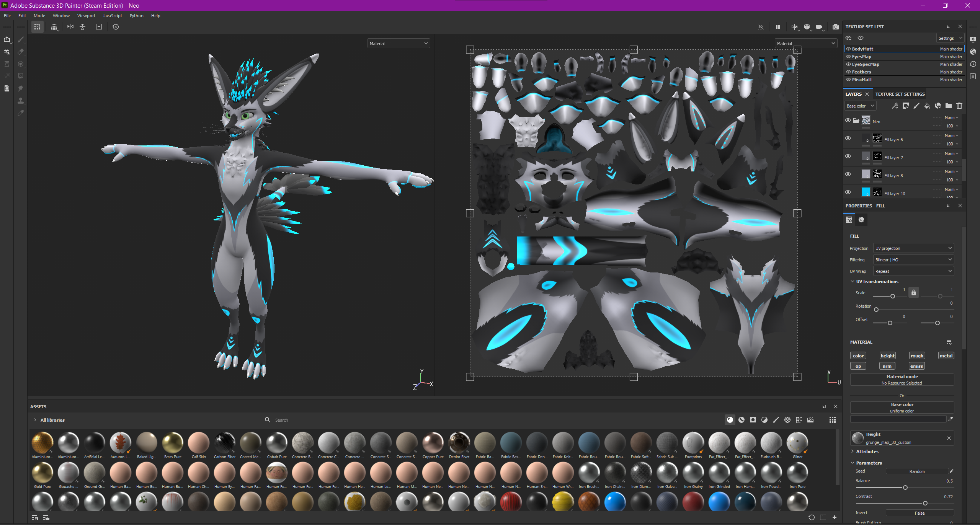Hide Fill layer 8
This screenshot has height=525, width=980.
pos(848,174)
